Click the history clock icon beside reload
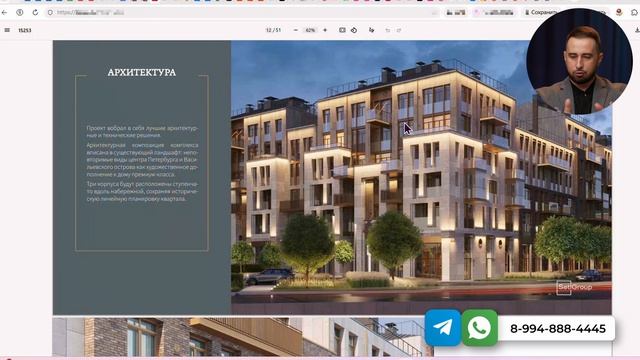 pos(20,13)
